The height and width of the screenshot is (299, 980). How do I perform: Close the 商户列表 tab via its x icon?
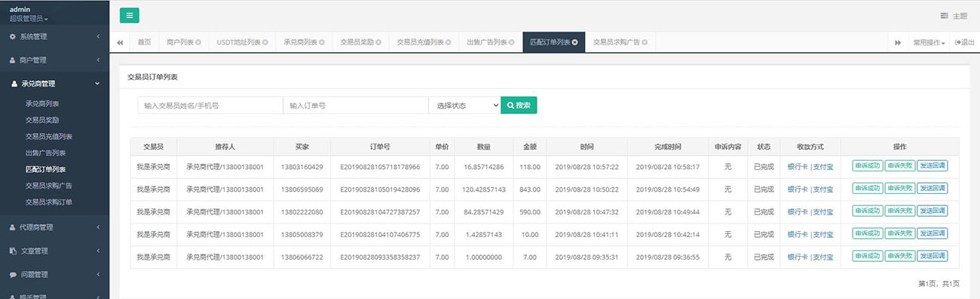(198, 42)
